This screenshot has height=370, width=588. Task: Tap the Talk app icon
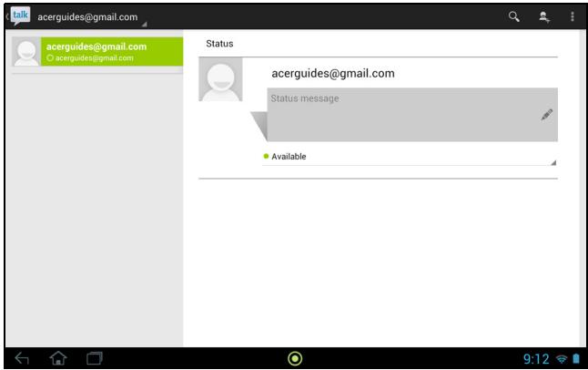coord(20,16)
